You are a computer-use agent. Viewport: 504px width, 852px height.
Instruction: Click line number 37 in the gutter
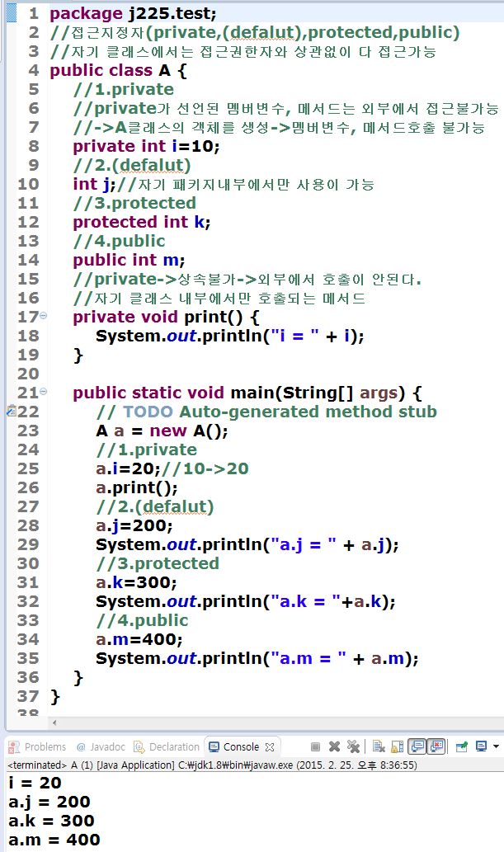(x=28, y=696)
